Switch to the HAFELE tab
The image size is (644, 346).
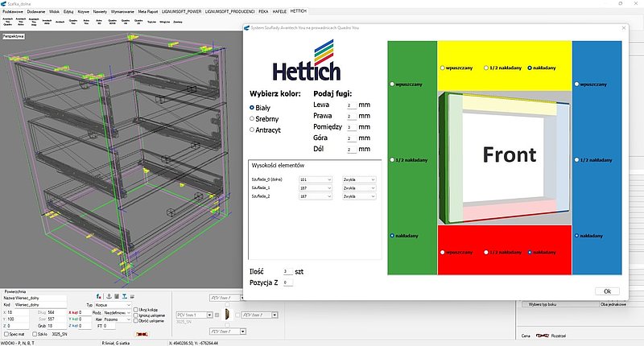[x=279, y=12]
